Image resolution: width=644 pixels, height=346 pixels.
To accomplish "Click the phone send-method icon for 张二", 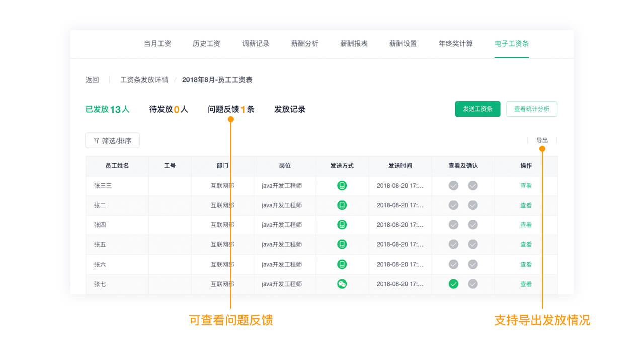I will [x=342, y=205].
